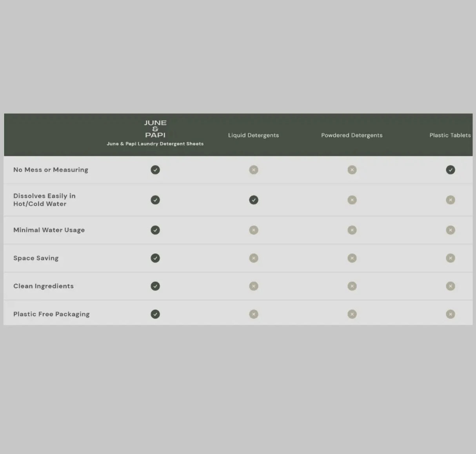
Task: Click the Minimal Water Usage row label
Action: (49, 230)
